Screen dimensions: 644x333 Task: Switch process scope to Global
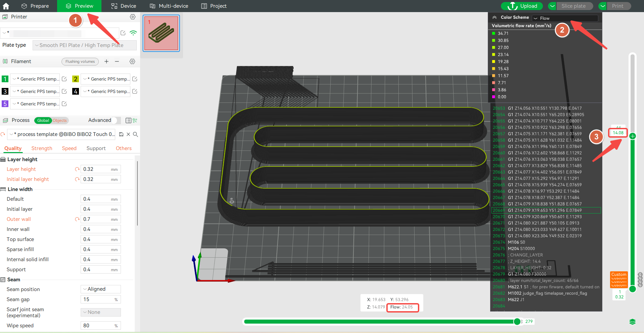[43, 121]
